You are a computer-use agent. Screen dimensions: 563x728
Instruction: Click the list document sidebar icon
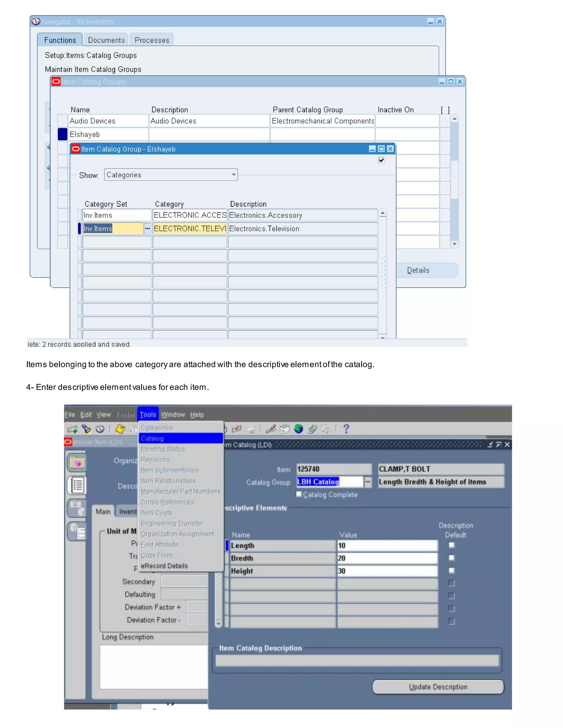point(77,485)
